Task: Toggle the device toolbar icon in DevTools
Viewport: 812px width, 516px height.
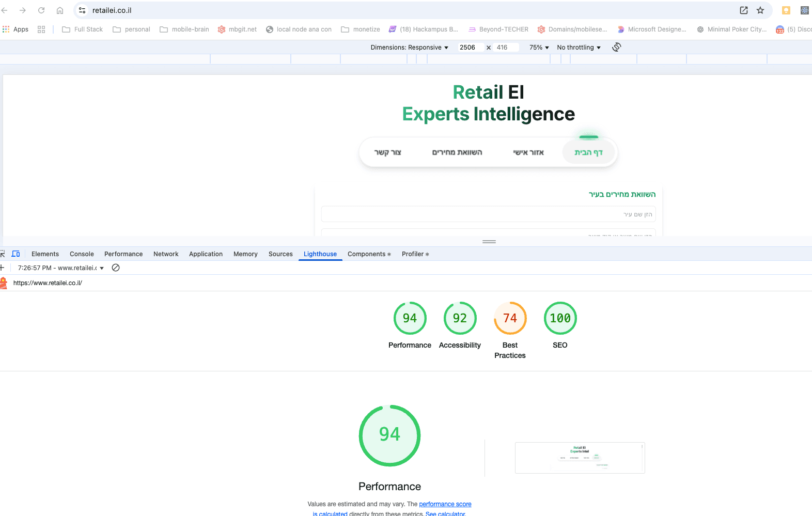Action: coord(15,254)
